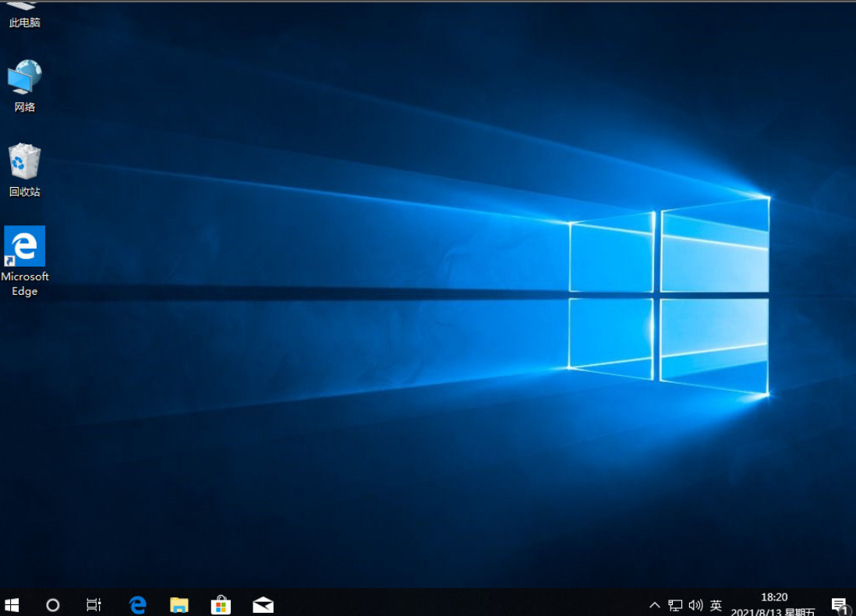The height and width of the screenshot is (616, 856).
Task: Click the 回收站 text label
Action: 24,192
